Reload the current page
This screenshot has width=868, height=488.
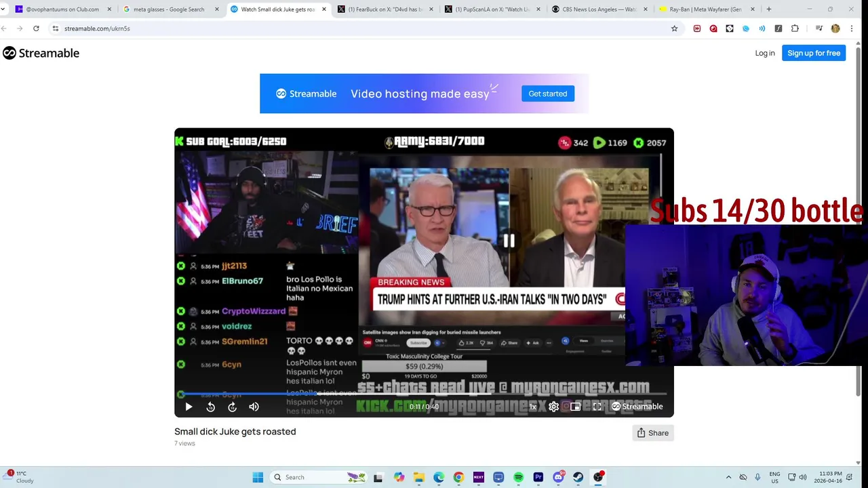coord(36,28)
